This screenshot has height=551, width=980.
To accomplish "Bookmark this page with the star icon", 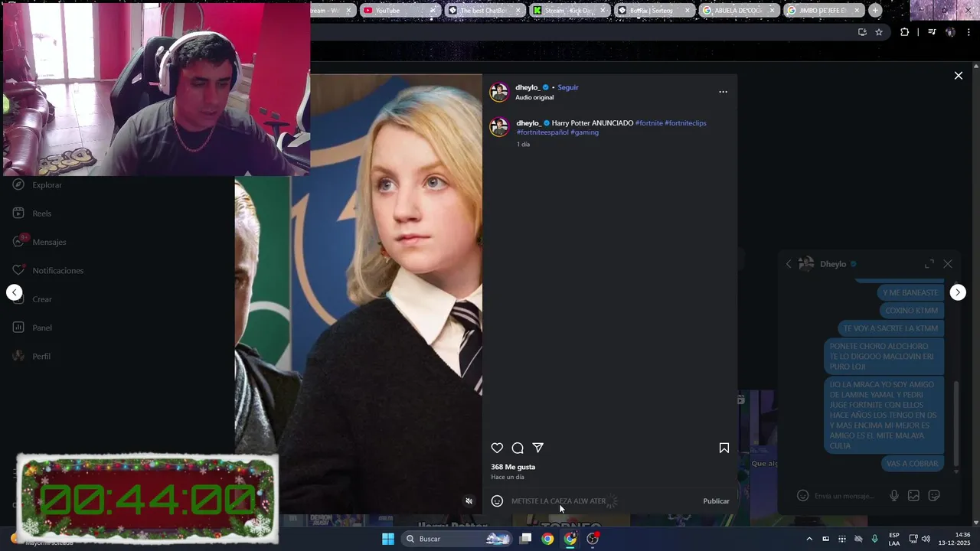I will coord(879,32).
